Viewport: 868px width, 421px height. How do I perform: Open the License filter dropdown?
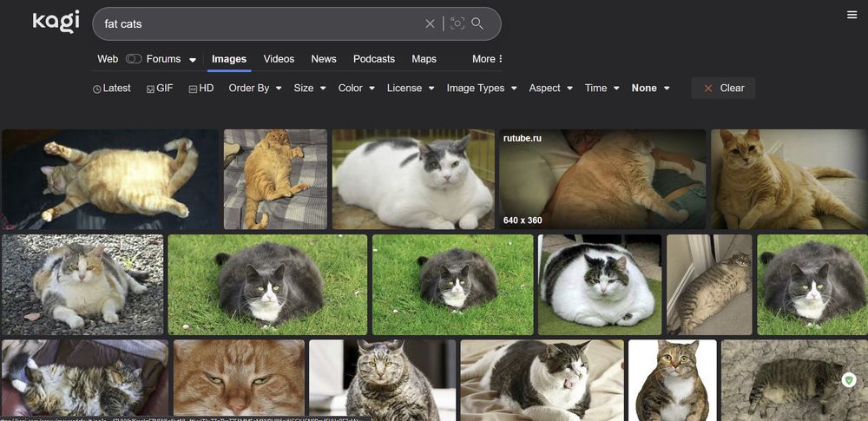tap(411, 88)
